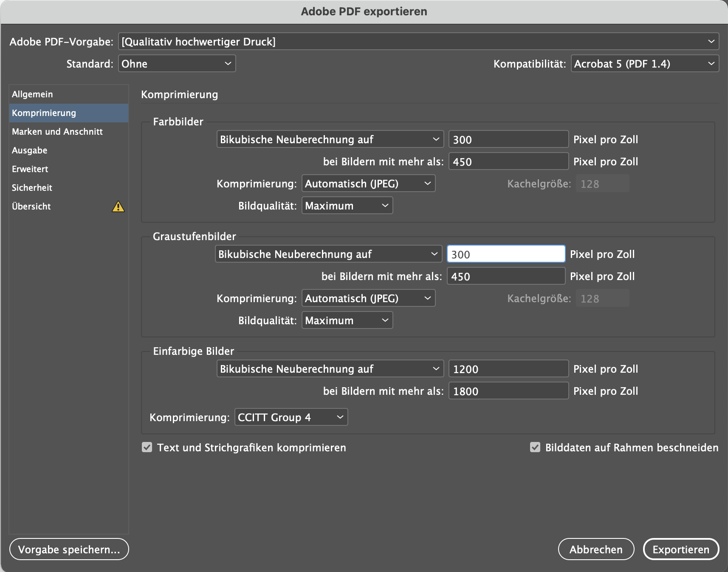
Task: Open the Standard dropdown set to Ohne
Action: click(x=177, y=64)
